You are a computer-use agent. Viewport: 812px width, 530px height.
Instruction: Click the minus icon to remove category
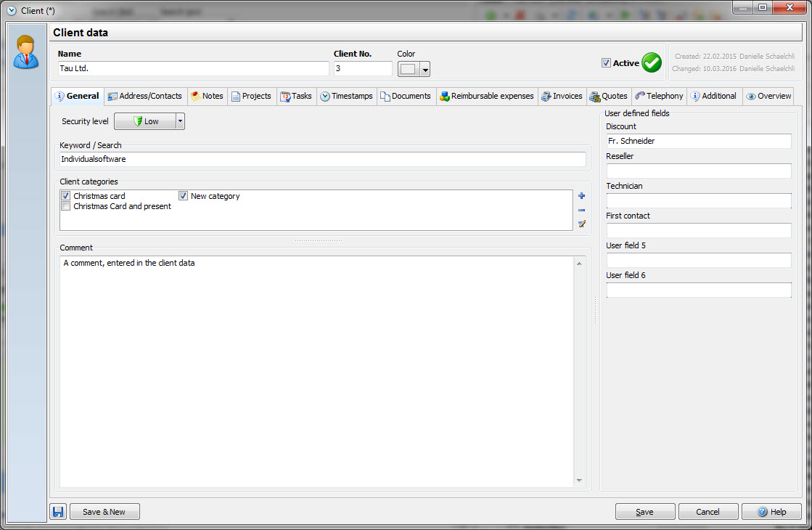581,210
